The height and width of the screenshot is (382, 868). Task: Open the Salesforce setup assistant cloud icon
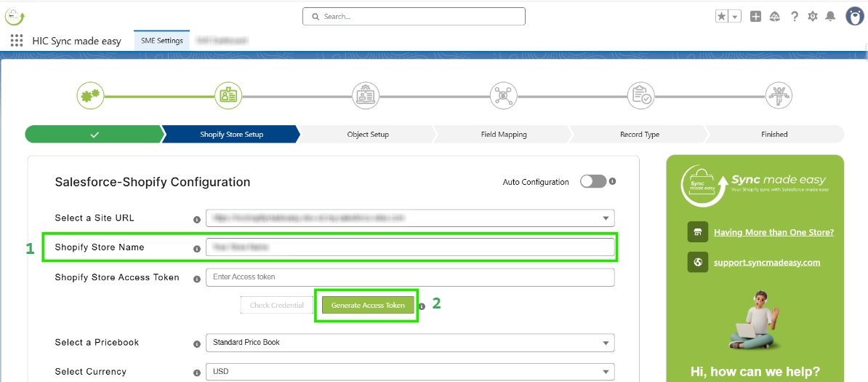pos(775,17)
